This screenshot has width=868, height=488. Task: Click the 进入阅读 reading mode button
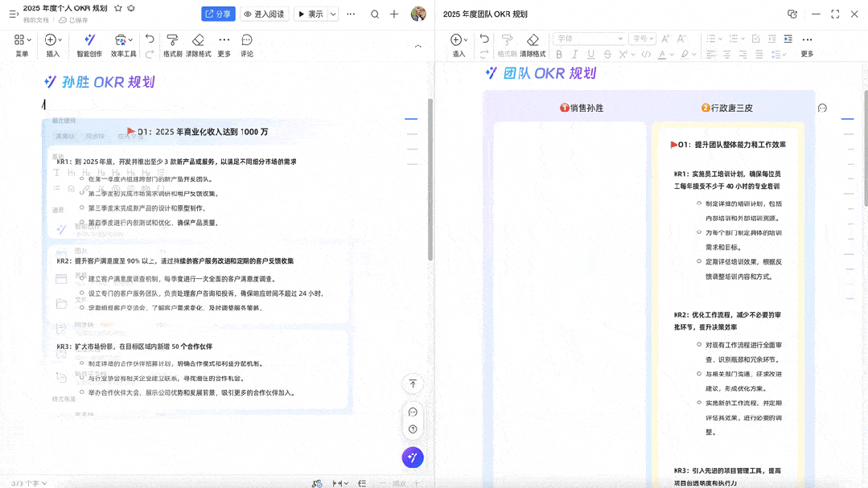[x=264, y=14]
